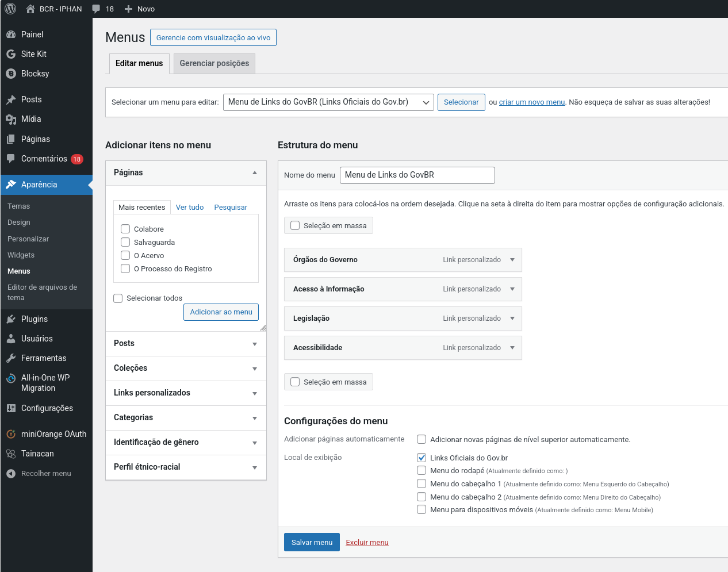Open the Pesquisar tab in Páginas

click(x=231, y=207)
